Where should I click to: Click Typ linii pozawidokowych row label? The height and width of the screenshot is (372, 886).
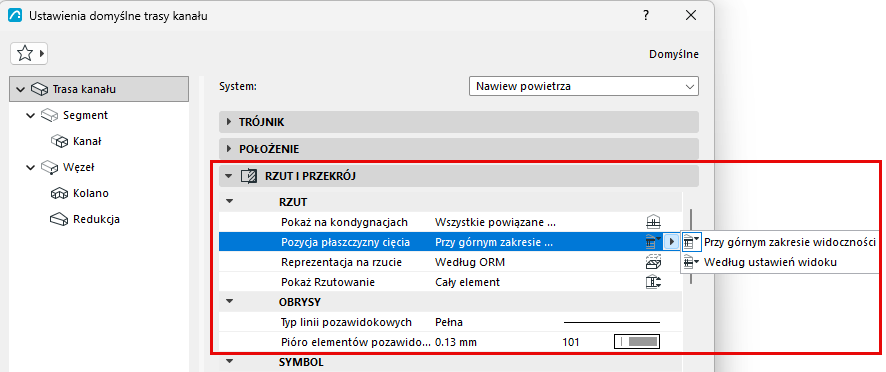pos(346,322)
